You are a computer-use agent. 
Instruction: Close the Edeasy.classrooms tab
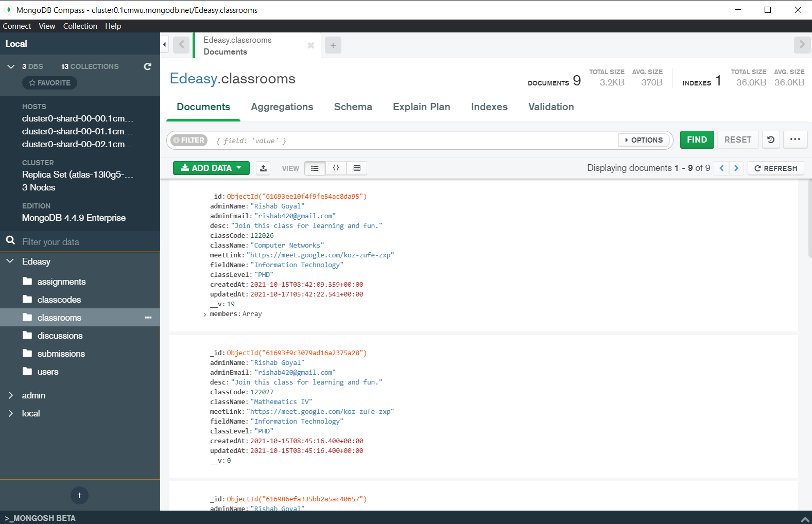[311, 45]
